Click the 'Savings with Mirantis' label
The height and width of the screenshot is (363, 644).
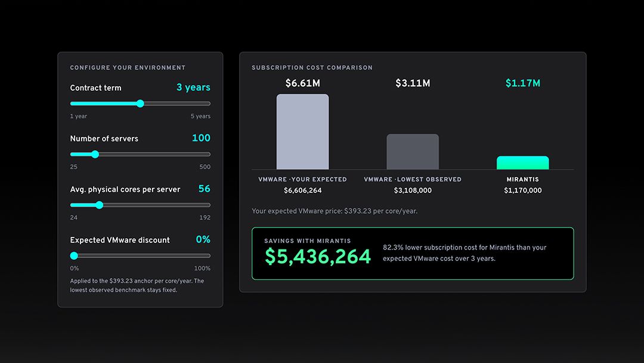(307, 241)
